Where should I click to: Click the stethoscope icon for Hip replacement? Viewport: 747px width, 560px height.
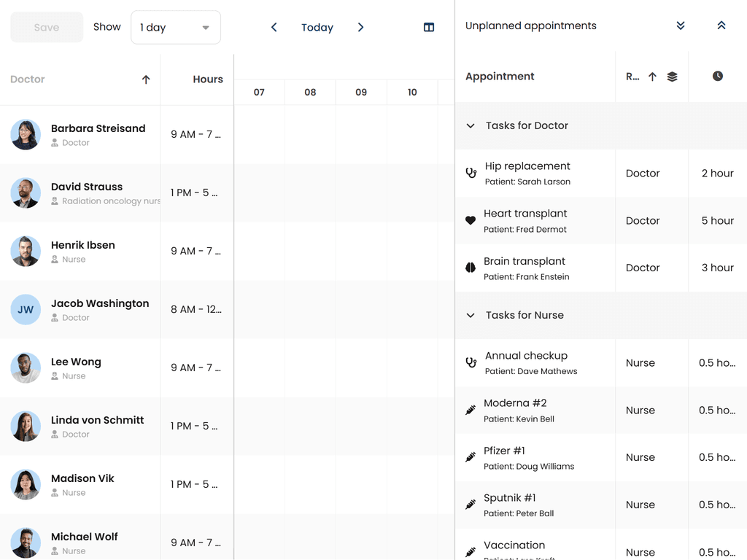471,174
